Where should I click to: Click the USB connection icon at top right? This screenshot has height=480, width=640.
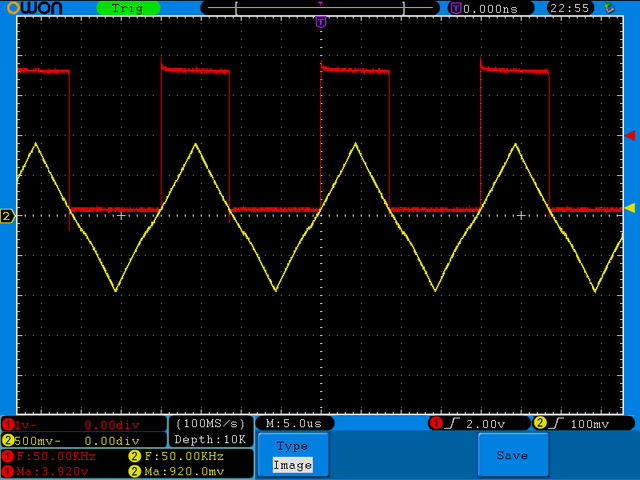pyautogui.click(x=609, y=8)
